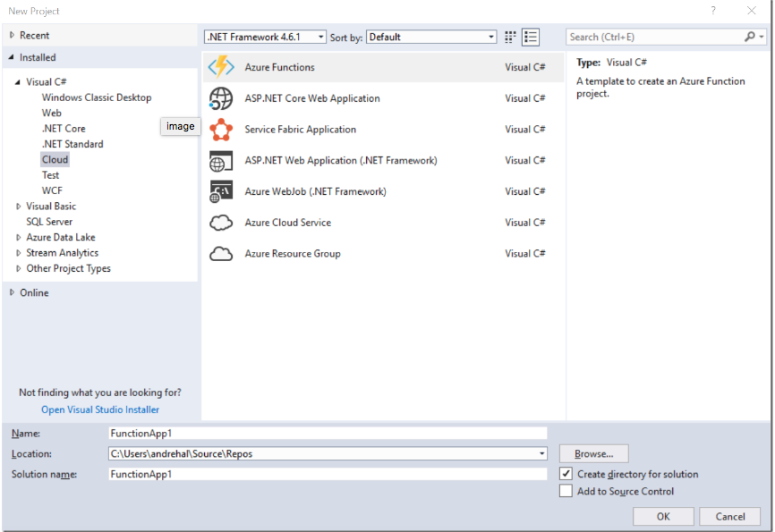Select the ASP.NET Web Application (.NET Framework) icon
Viewport: 775px width, 532px height.
pyautogui.click(x=220, y=161)
